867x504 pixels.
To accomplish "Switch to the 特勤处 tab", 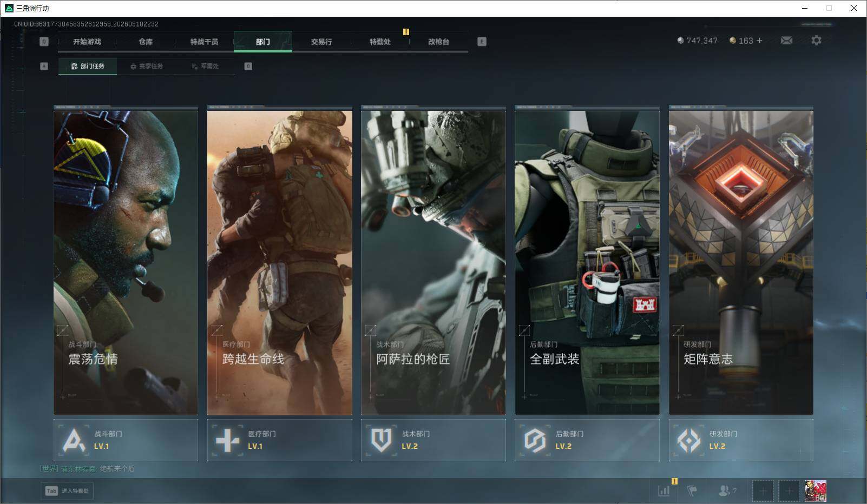I will click(x=380, y=42).
